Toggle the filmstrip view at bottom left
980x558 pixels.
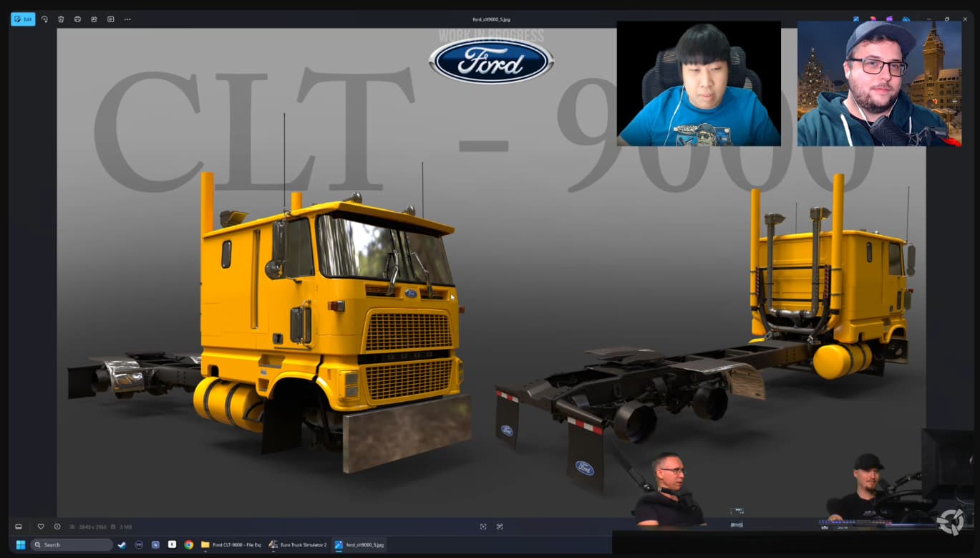pos(19,526)
